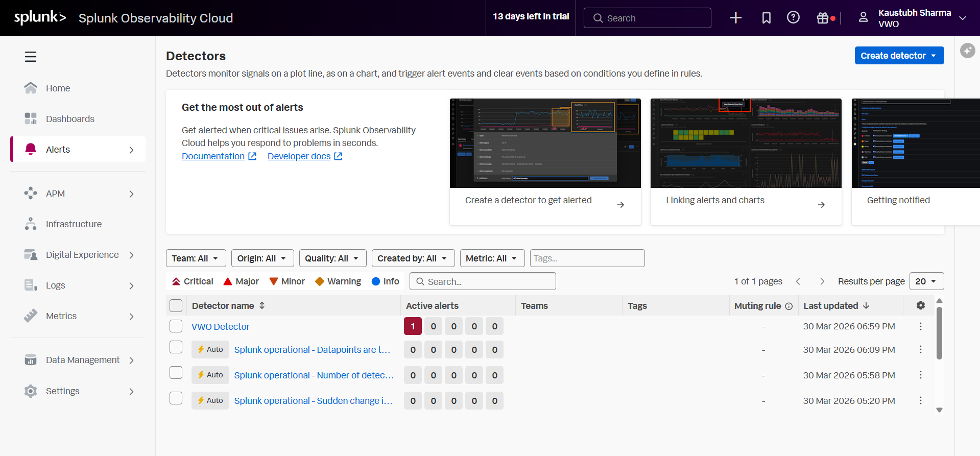Click the detector list Search field
Viewport: 980px width, 456px height.
click(483, 281)
